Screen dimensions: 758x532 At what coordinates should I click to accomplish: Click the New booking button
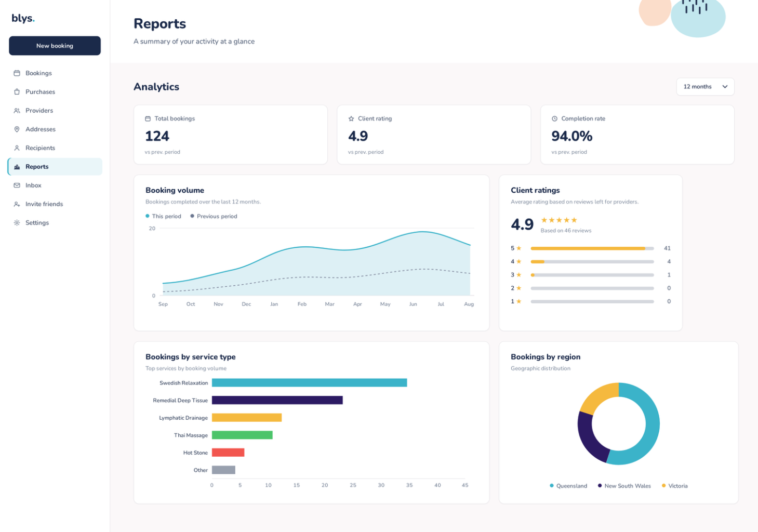[55, 46]
